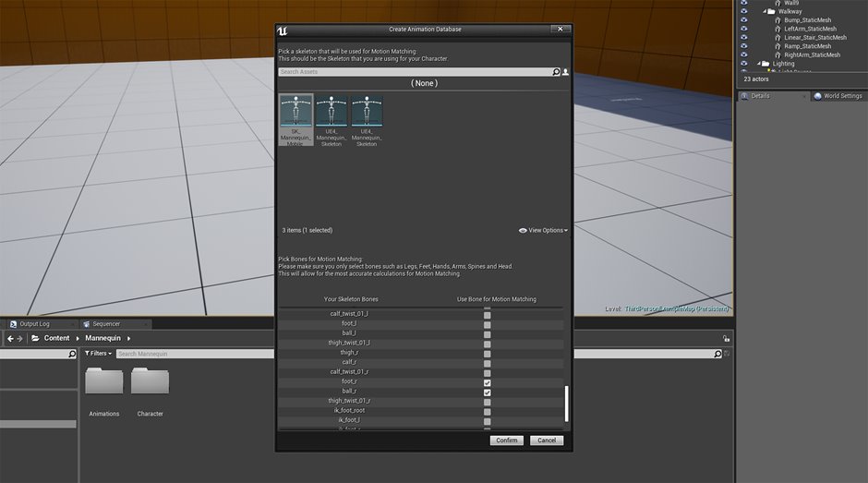Open the View Options dropdown

pyautogui.click(x=543, y=230)
